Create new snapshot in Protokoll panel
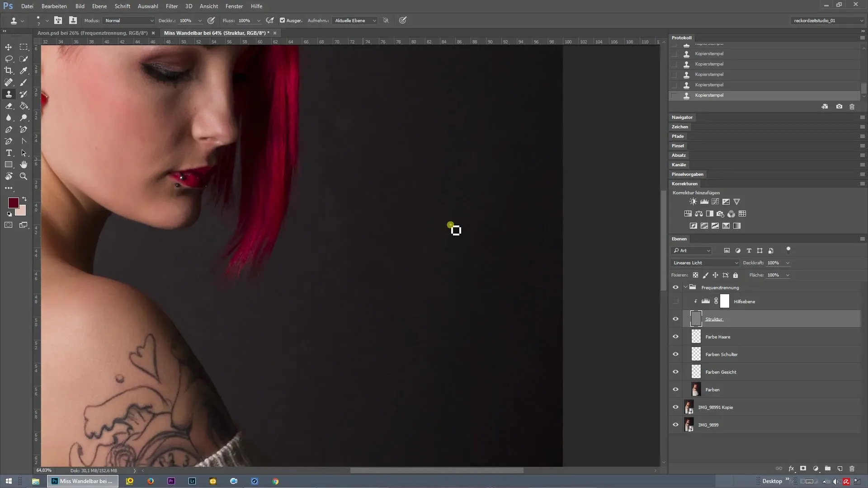Viewport: 868px width, 488px height. pos(839,107)
